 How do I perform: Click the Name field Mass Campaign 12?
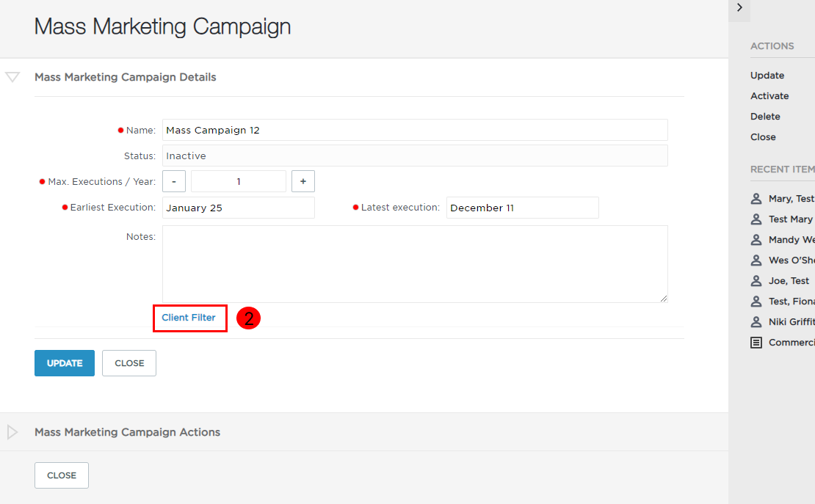[415, 130]
